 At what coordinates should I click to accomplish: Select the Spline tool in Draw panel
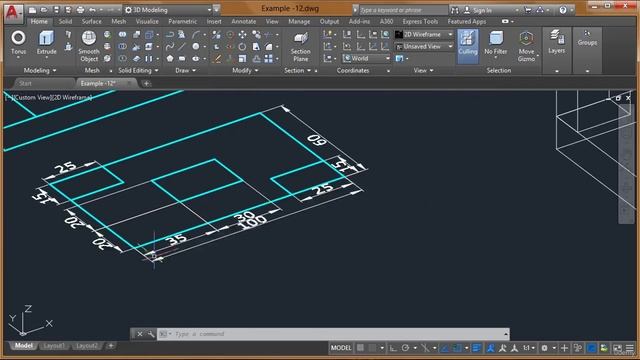coord(170,47)
